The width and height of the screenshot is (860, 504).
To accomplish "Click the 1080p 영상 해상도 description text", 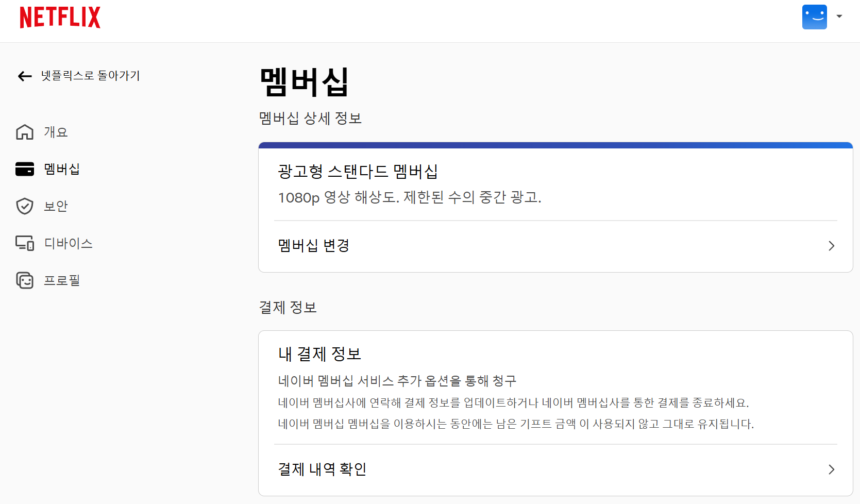I will [410, 197].
